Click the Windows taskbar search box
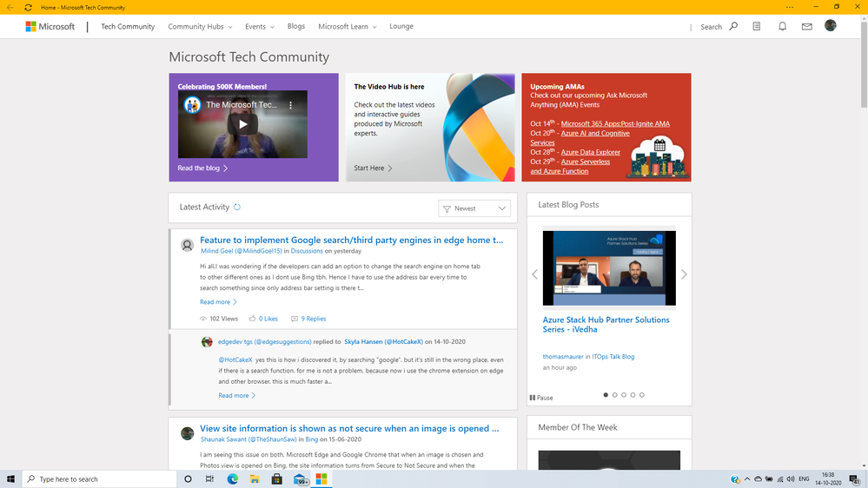The image size is (868, 488). (x=100, y=479)
